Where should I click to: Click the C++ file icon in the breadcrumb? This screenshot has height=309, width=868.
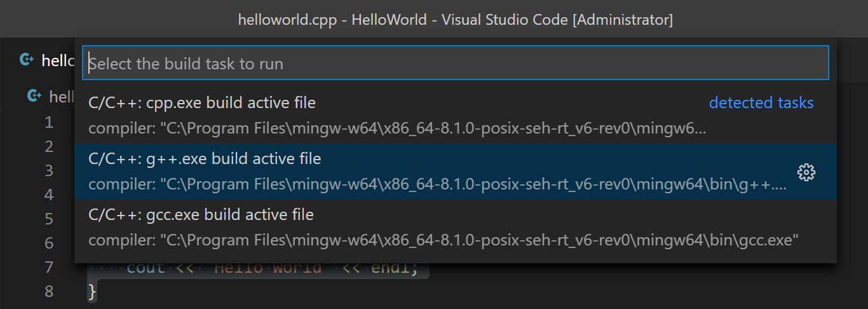pos(34,96)
